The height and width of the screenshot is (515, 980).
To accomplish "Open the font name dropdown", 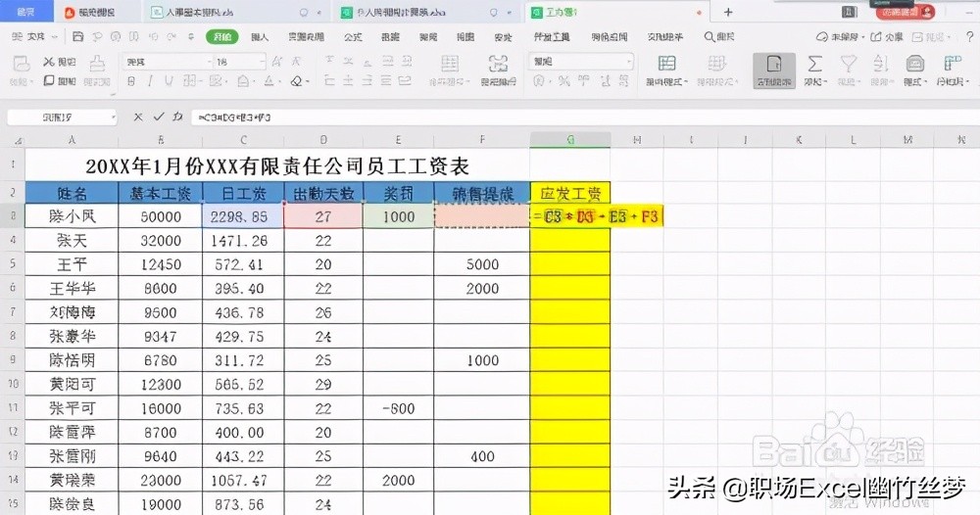I will click(210, 62).
